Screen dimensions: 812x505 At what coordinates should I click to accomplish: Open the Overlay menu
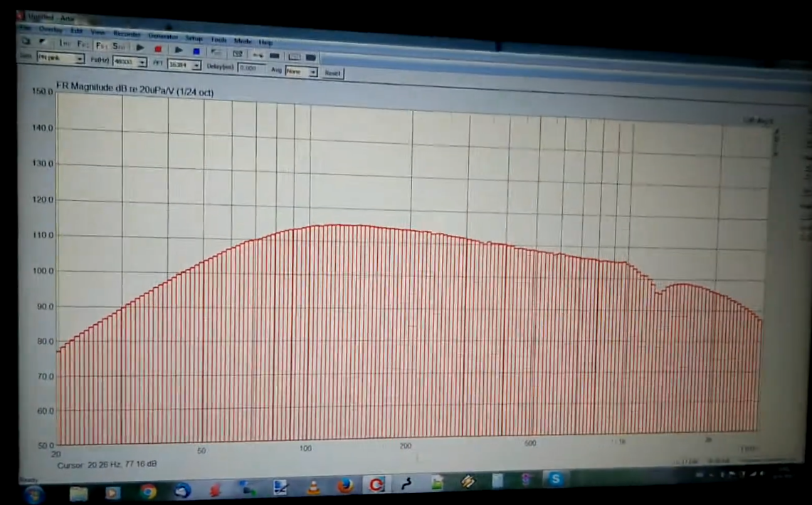click(x=51, y=29)
